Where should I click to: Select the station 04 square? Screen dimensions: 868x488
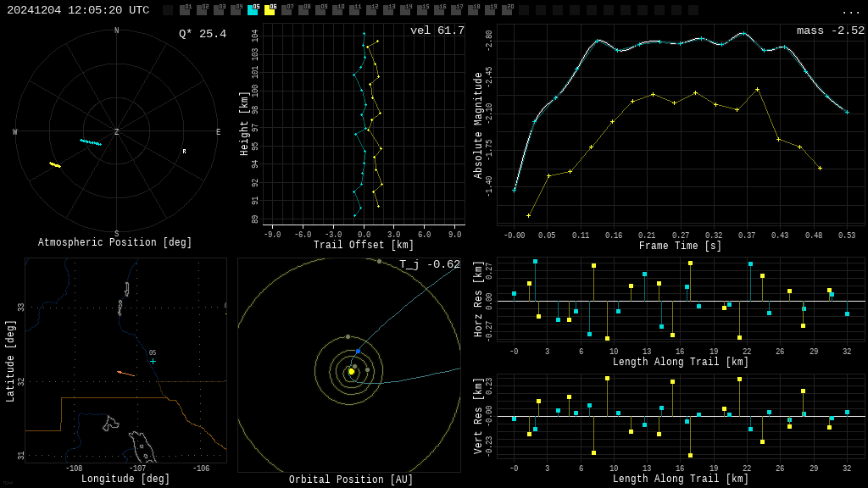236,10
